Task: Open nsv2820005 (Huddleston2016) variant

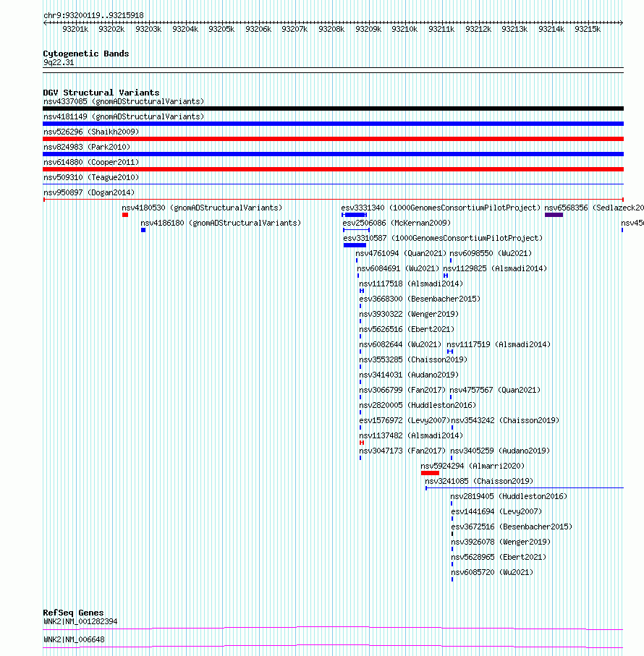Action: coord(418,405)
